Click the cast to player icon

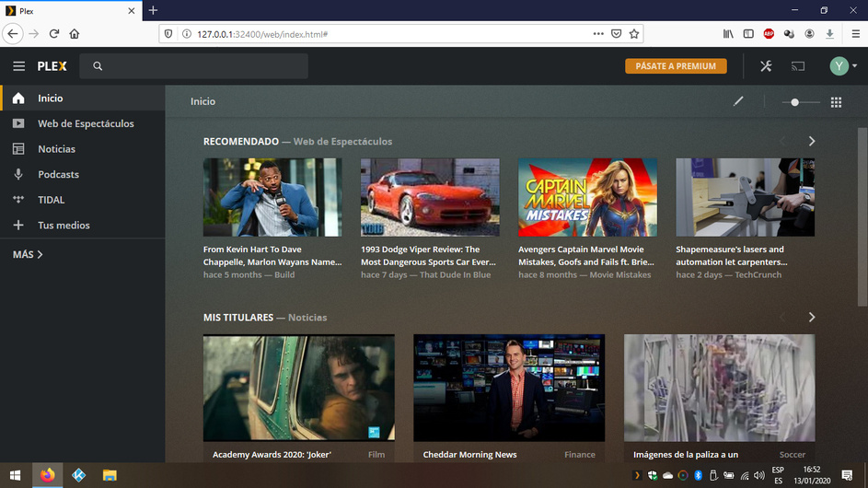pos(798,66)
